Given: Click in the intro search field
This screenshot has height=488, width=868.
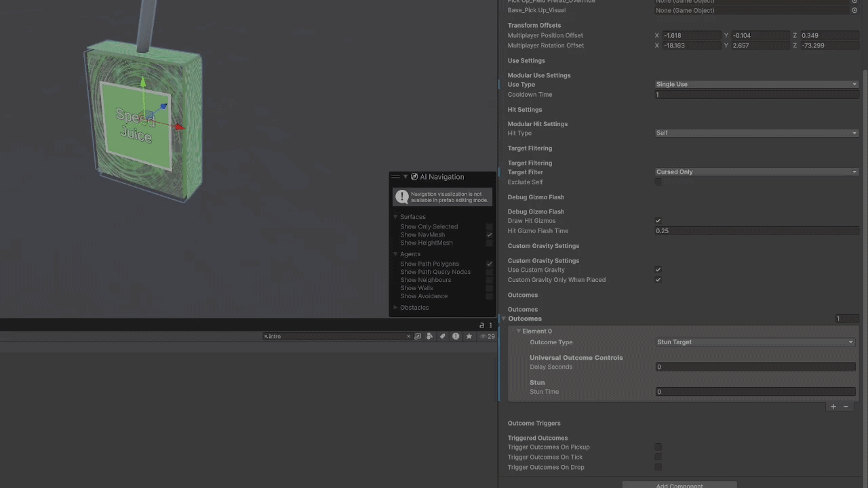Looking at the screenshot, I should pos(337,336).
